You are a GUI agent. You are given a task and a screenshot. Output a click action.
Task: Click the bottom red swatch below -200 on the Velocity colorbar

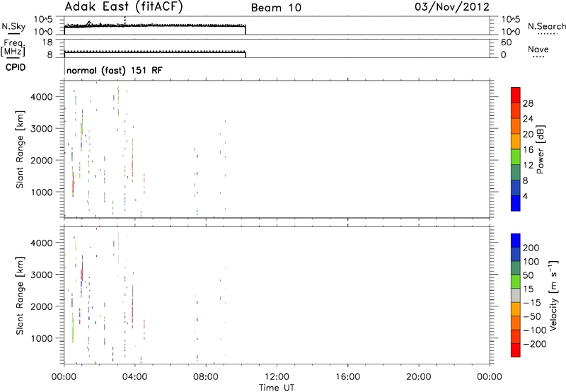pyautogui.click(x=516, y=350)
